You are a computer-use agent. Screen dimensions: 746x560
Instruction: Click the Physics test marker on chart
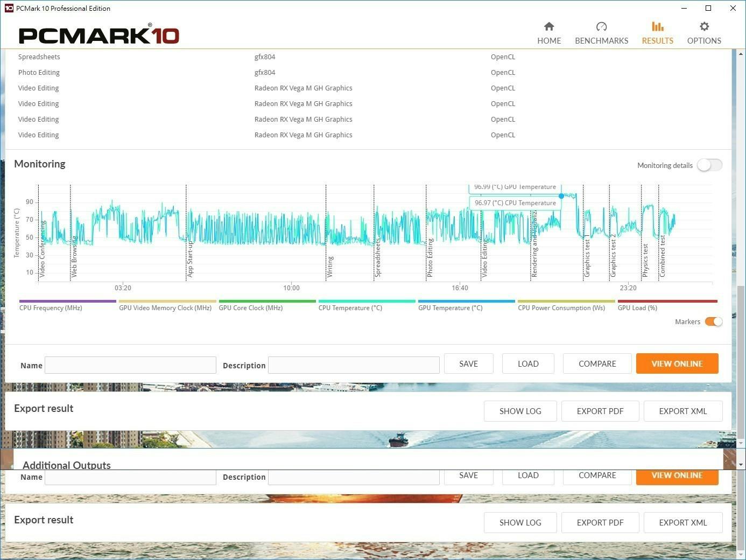tap(645, 261)
